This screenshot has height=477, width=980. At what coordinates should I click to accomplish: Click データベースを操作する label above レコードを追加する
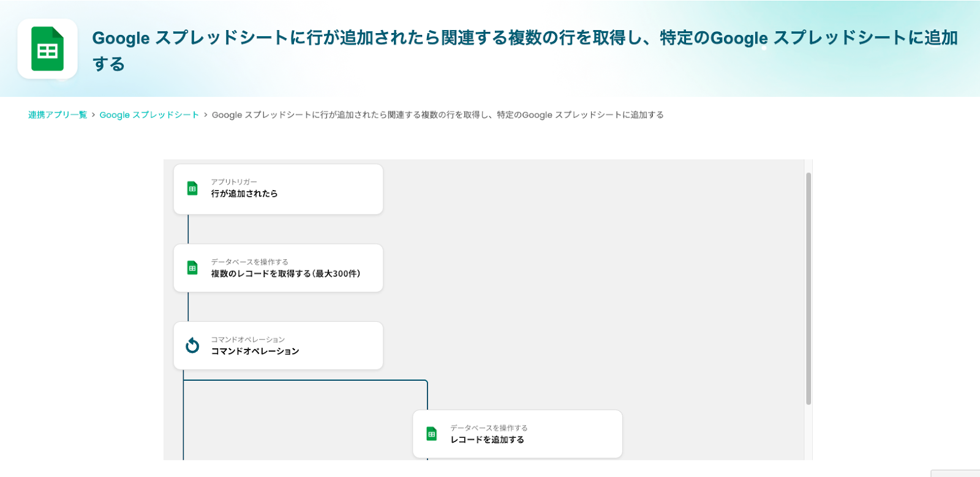[489, 428]
